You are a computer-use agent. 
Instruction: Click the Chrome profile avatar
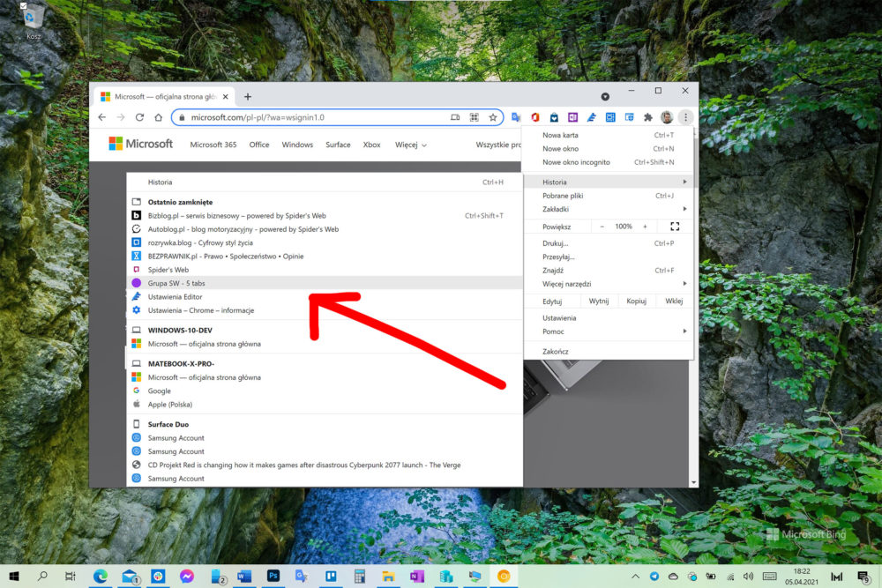click(667, 117)
